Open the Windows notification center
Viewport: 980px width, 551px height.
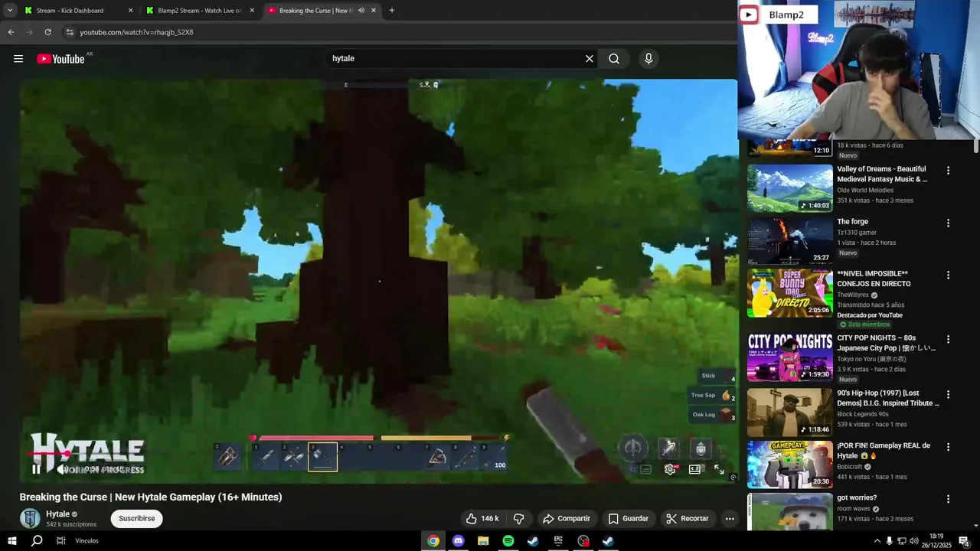tap(964, 541)
